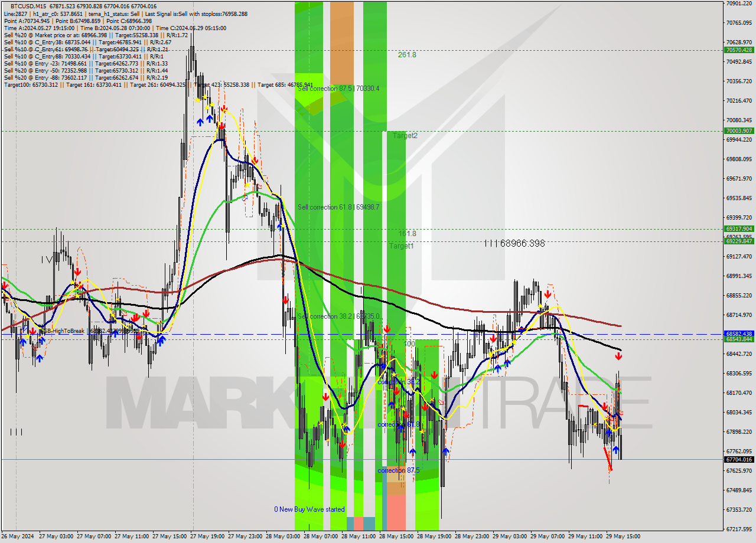The height and width of the screenshot is (543, 756).
Task: Click the 68306.595 price axis label
Action: 739,373
